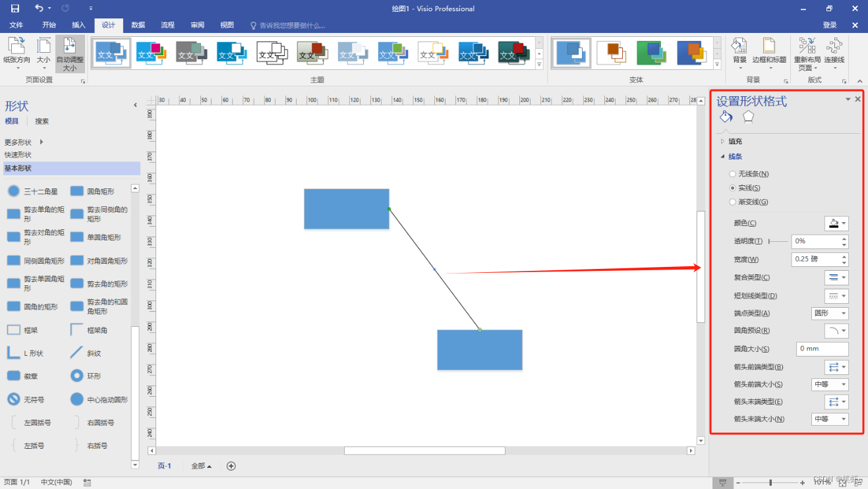The height and width of the screenshot is (489, 868).
Task: Enable the 无线条 no-line option
Action: [732, 173]
